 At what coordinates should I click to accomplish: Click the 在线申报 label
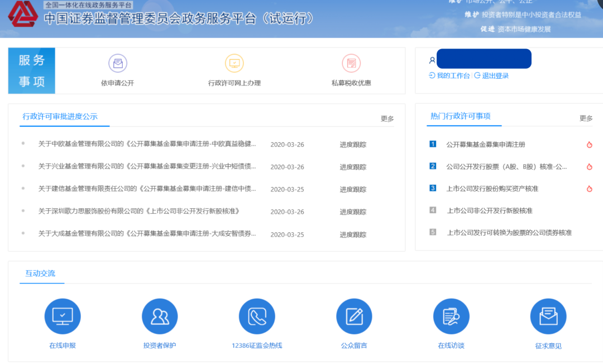pyautogui.click(x=63, y=346)
